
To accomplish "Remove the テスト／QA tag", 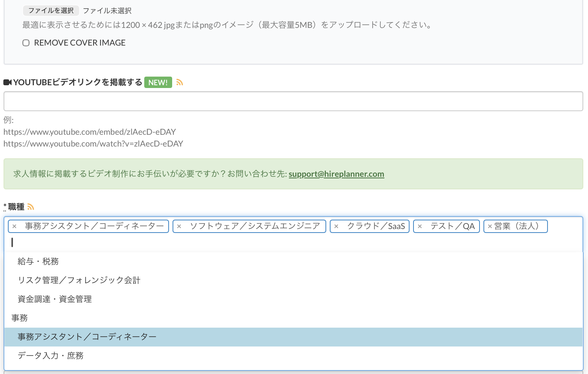I will point(420,226).
